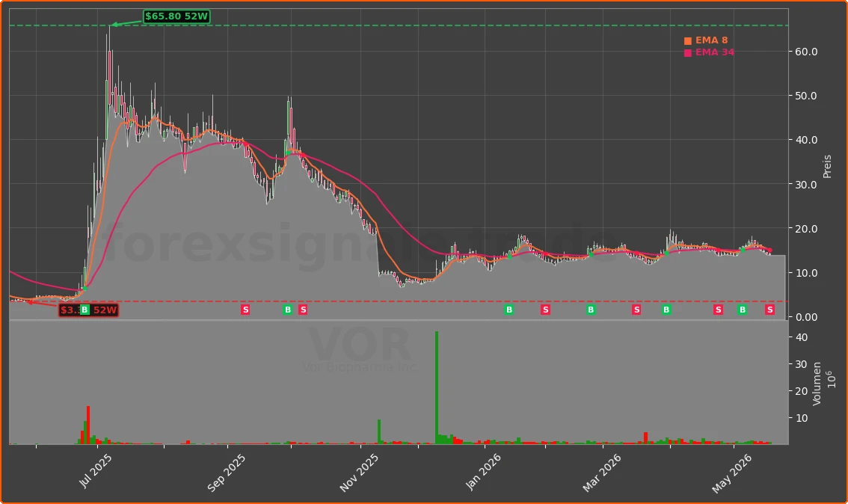The height and width of the screenshot is (504, 848).
Task: Click the B buy marker at end of March 2026
Action: (x=666, y=310)
